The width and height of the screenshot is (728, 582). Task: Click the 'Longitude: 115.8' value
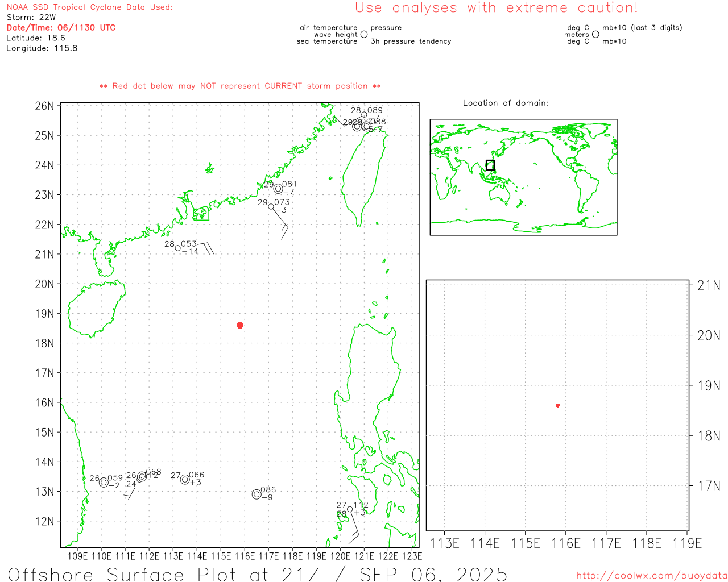coord(42,48)
